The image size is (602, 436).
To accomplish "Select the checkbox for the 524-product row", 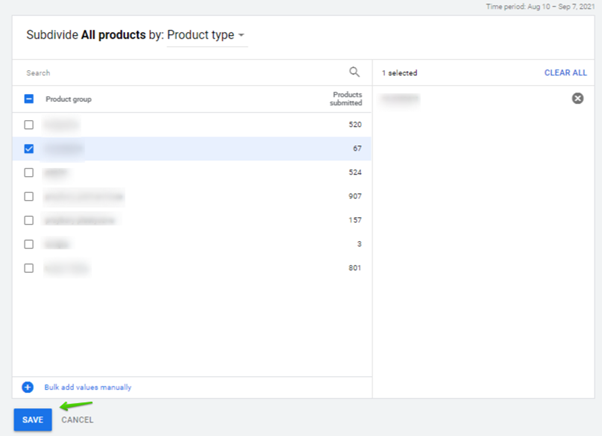I will [28, 173].
